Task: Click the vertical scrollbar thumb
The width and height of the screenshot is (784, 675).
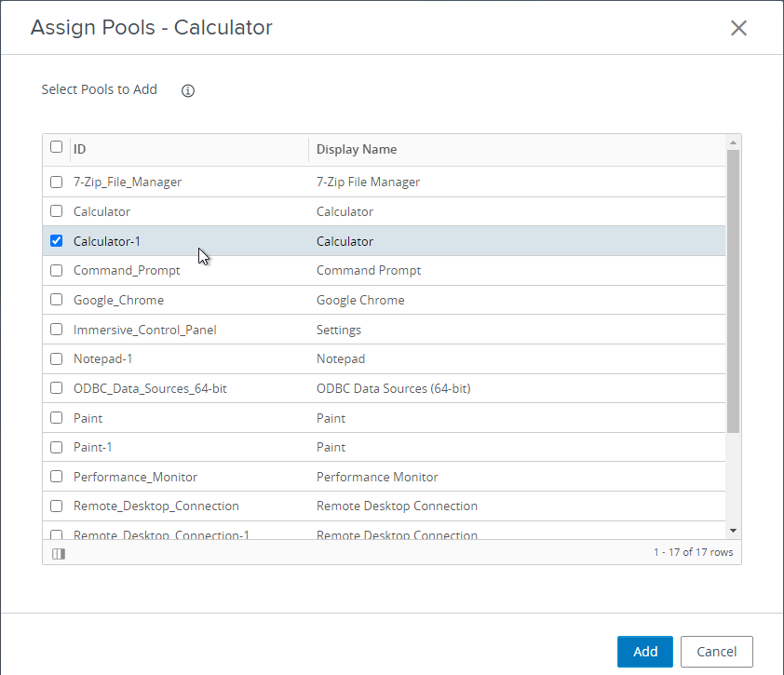Action: [733, 291]
